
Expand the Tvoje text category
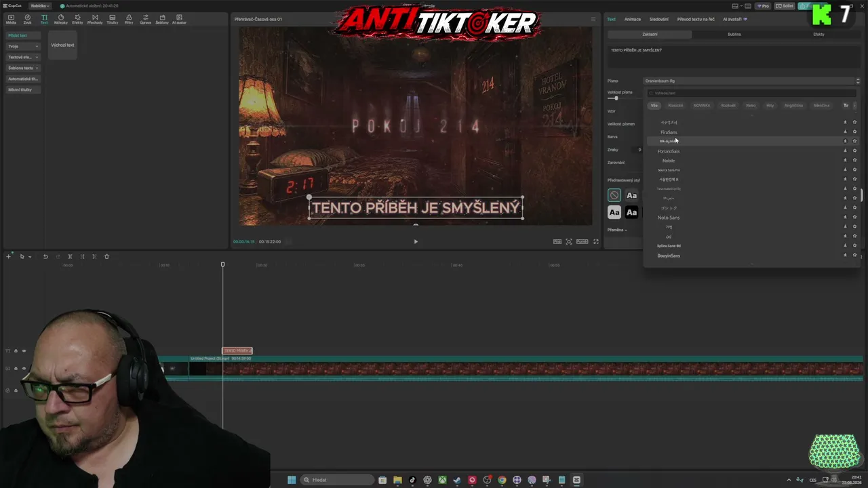click(23, 46)
